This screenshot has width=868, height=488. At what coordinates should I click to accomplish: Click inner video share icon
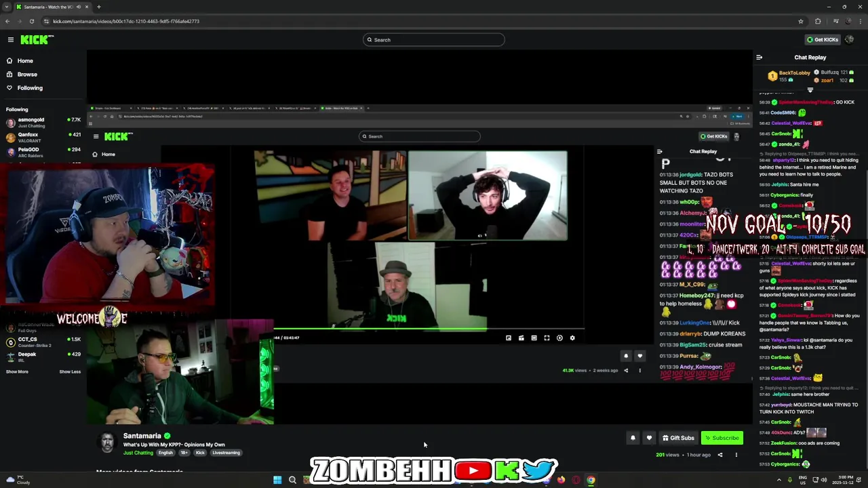[626, 371]
